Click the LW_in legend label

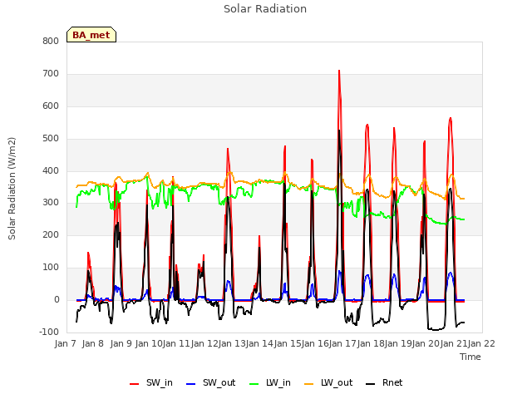coord(278,382)
